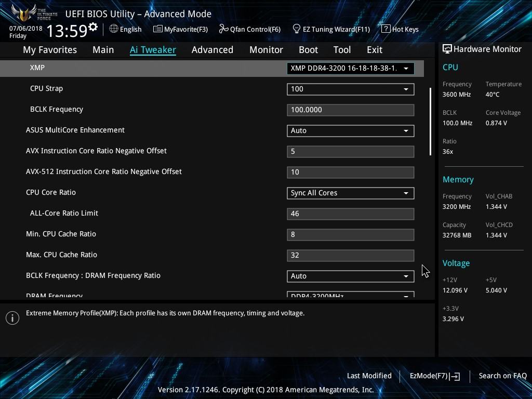The width and height of the screenshot is (532, 399).
Task: Click Last Modified button
Action: [x=369, y=376]
